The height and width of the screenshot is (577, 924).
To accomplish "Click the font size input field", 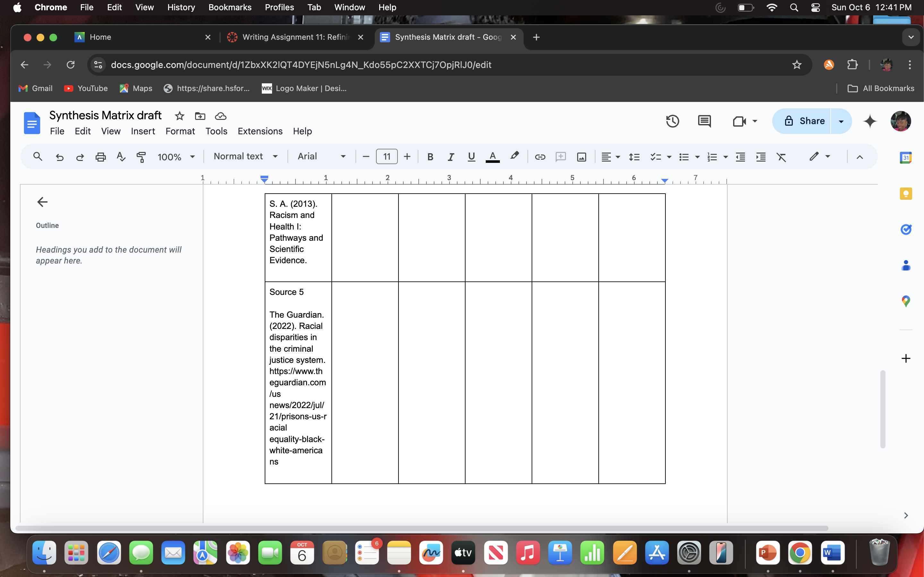I will pyautogui.click(x=386, y=156).
